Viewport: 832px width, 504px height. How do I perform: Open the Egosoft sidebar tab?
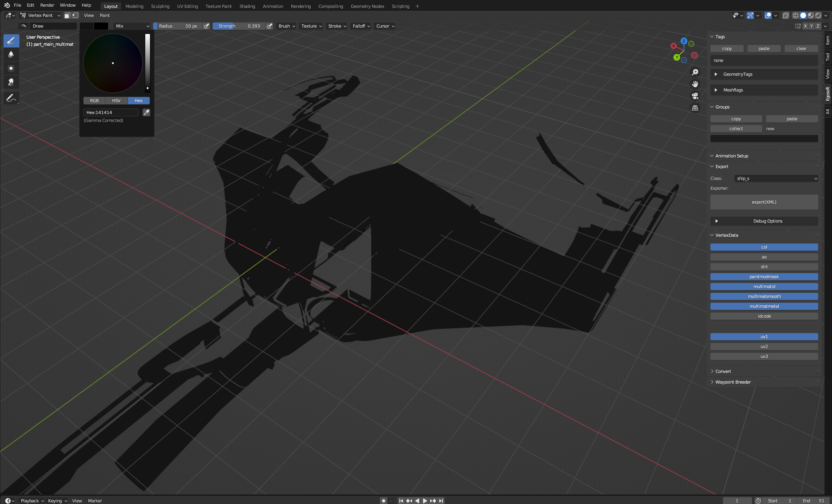[828, 94]
